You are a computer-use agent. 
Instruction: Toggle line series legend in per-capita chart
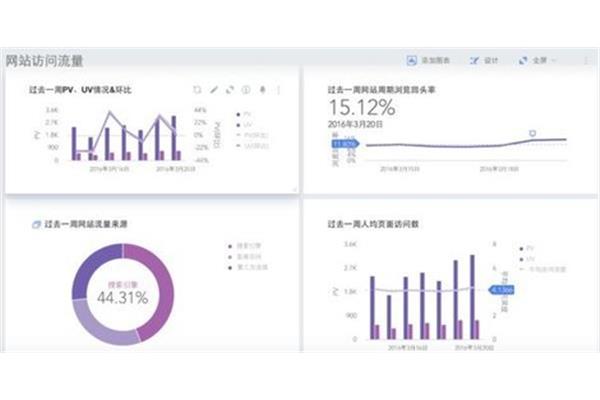click(x=542, y=269)
